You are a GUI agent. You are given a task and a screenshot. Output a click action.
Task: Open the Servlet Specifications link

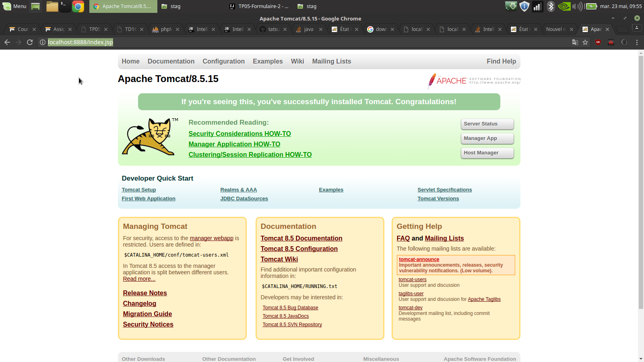click(x=445, y=190)
